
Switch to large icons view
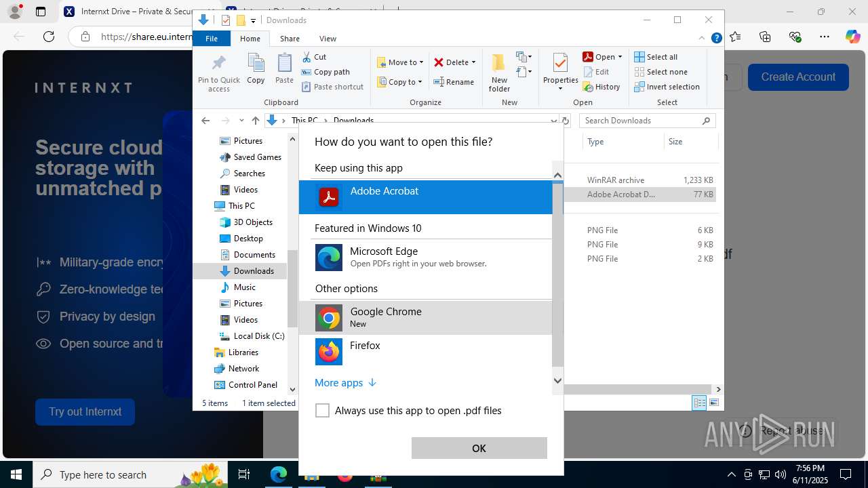[x=713, y=403]
